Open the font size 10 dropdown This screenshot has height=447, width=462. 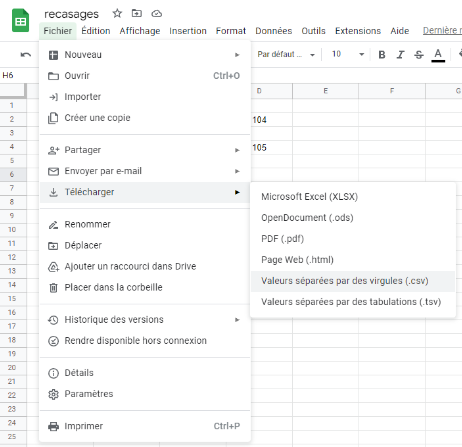(347, 54)
